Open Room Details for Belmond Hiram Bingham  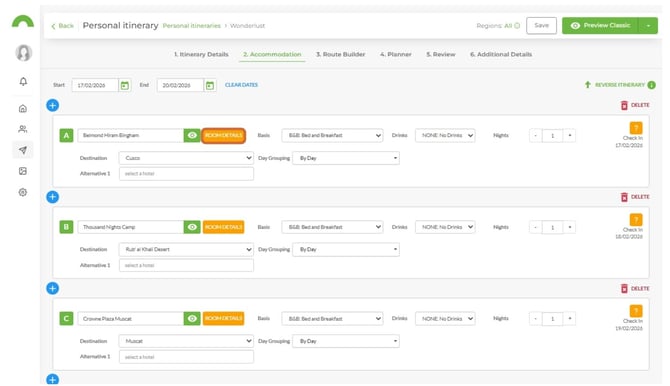223,136
